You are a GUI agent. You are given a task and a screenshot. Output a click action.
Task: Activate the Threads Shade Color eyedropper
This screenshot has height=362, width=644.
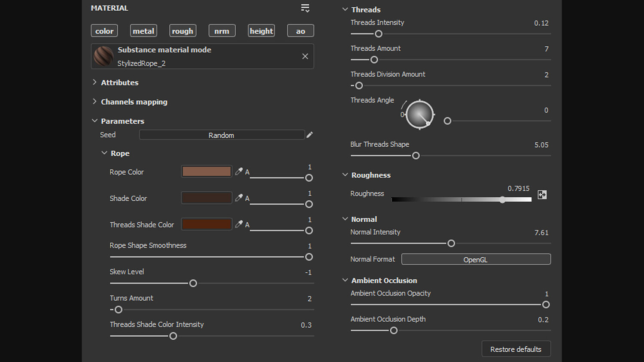click(239, 224)
